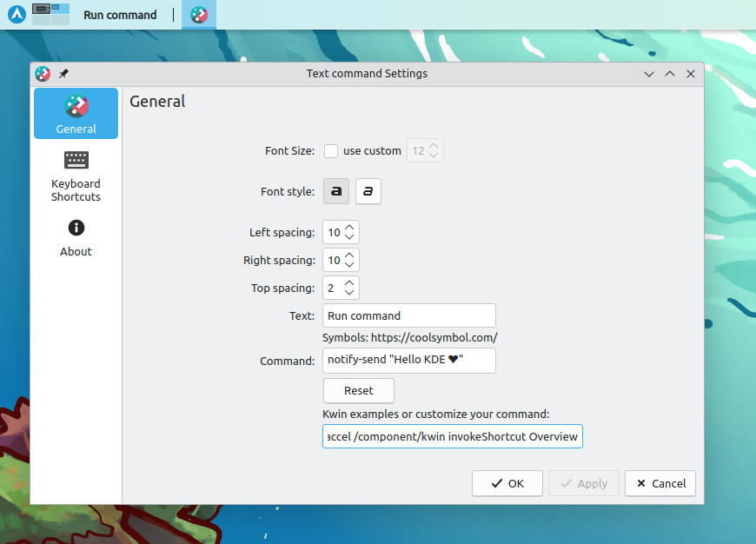Click Run command text widget in panel
Screen dimensions: 756x544
pyautogui.click(x=120, y=15)
